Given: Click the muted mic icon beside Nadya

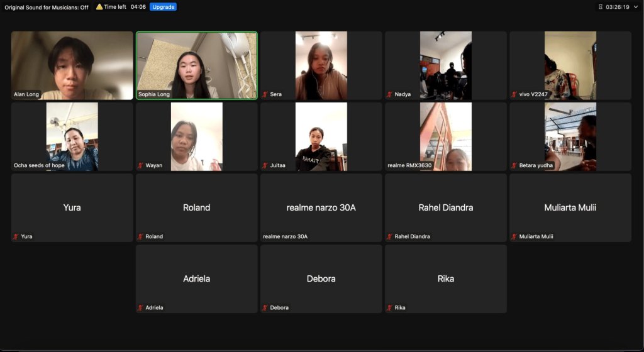Looking at the screenshot, I should coord(390,94).
